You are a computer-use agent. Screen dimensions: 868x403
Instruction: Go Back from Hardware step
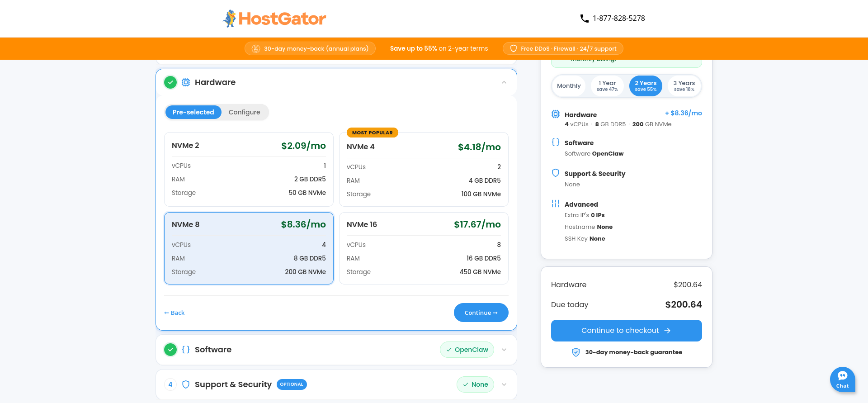point(175,313)
